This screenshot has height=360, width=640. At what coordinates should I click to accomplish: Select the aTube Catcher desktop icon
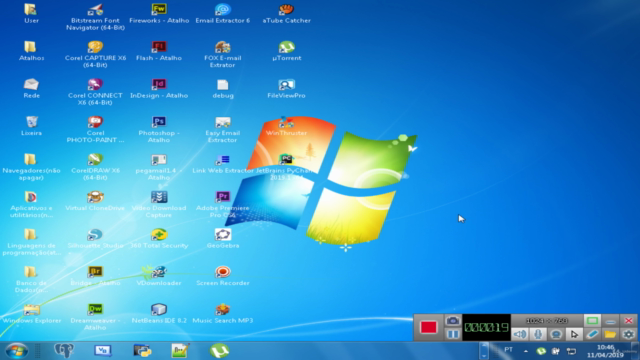point(287,13)
